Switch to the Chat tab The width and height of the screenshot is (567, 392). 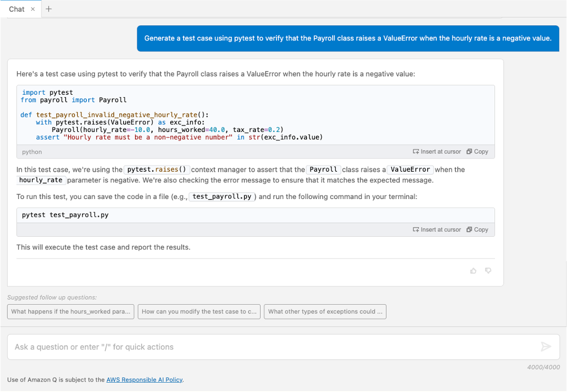click(x=16, y=8)
